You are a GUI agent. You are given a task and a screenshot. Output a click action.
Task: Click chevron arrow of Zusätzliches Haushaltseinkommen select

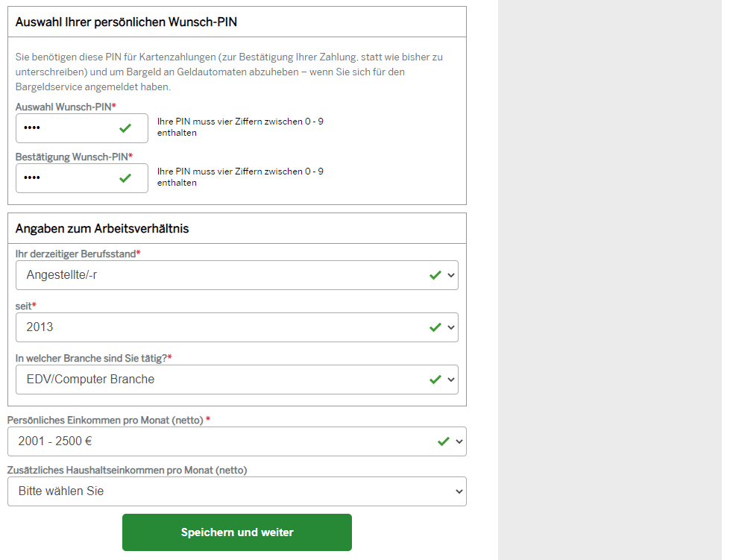point(459,491)
